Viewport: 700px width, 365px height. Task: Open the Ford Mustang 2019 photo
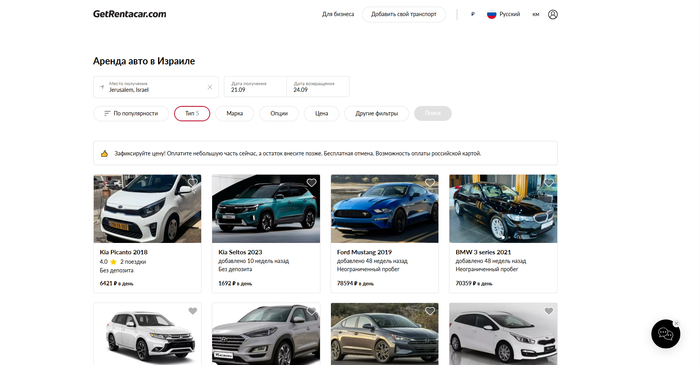point(384,209)
